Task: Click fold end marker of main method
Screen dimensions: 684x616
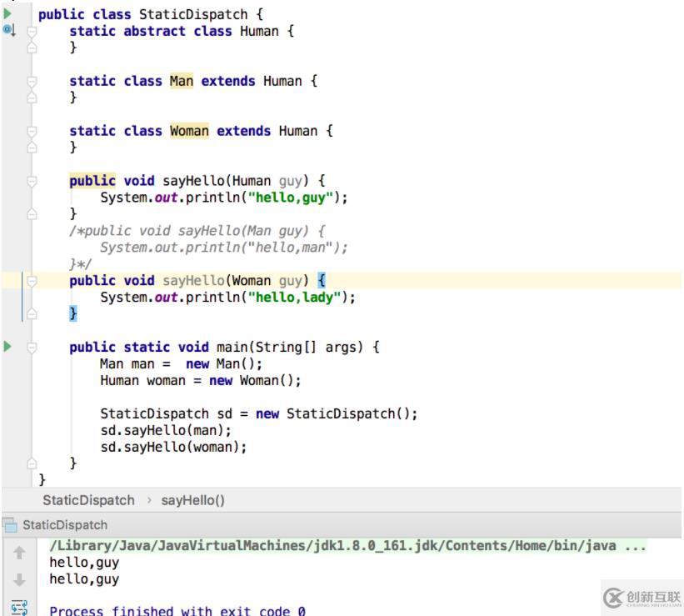Action: click(x=32, y=463)
